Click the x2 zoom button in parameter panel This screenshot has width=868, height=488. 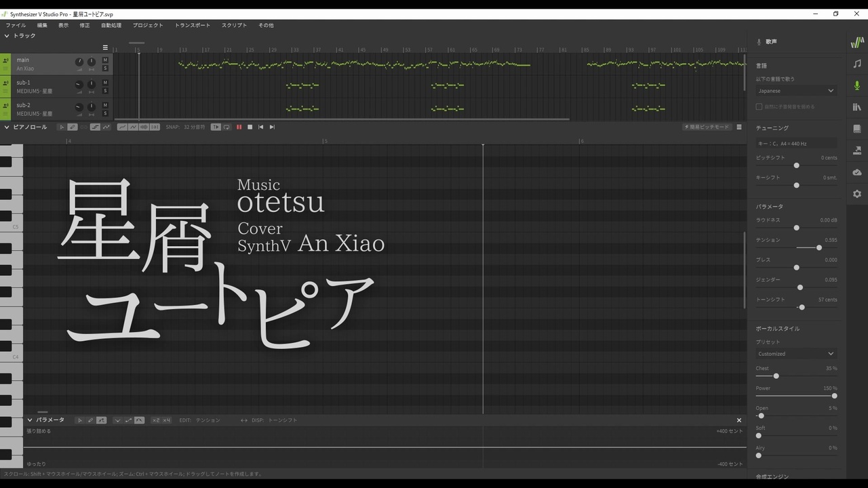(155, 420)
